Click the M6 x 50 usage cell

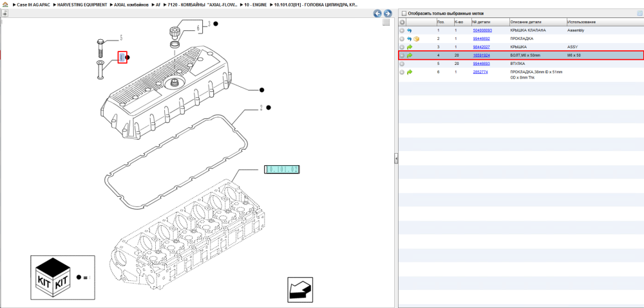tap(574, 55)
